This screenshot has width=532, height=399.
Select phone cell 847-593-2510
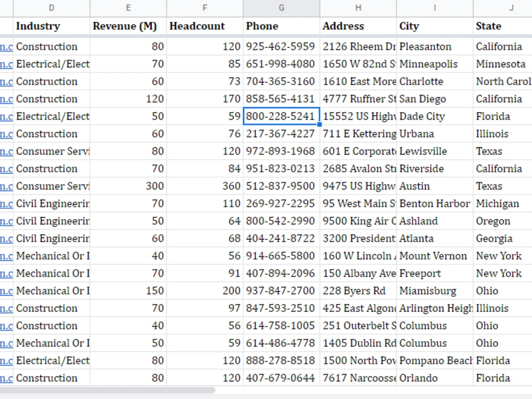pyautogui.click(x=281, y=308)
